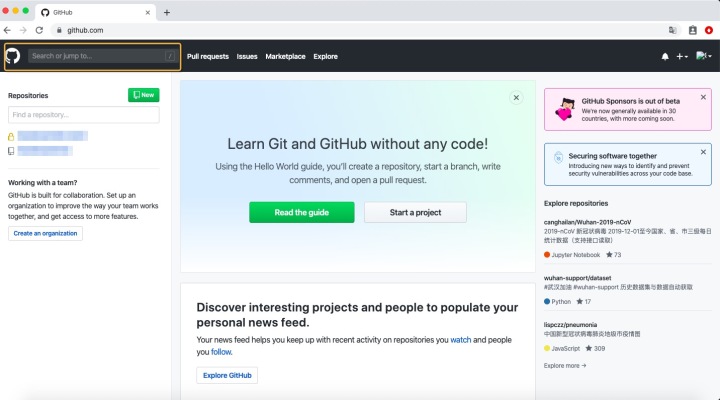Click Explore more link
Viewport: 720px width, 400px height.
(x=565, y=366)
